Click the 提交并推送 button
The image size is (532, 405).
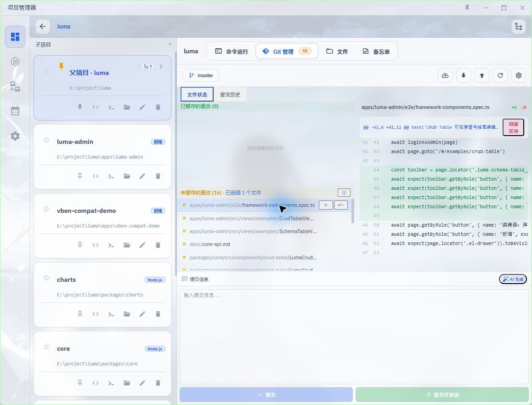442,394
